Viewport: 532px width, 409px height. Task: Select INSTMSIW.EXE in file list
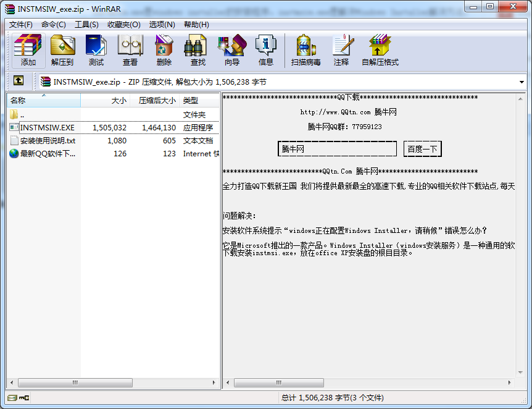pyautogui.click(x=47, y=127)
